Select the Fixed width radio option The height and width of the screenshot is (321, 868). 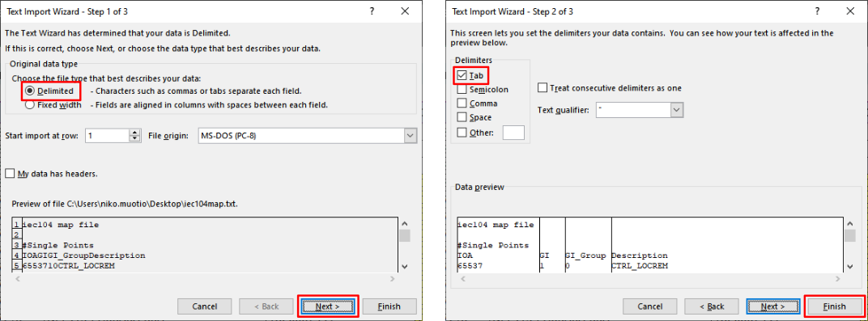click(x=30, y=104)
